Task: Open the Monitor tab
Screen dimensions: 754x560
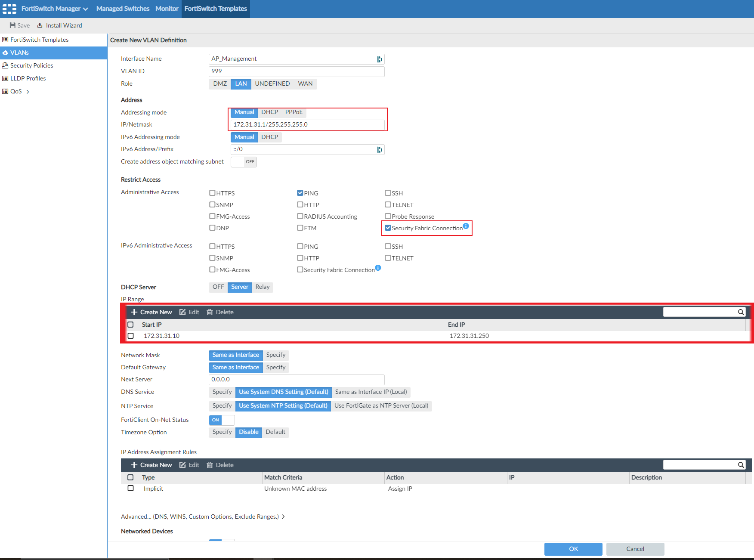Action: 167,9
